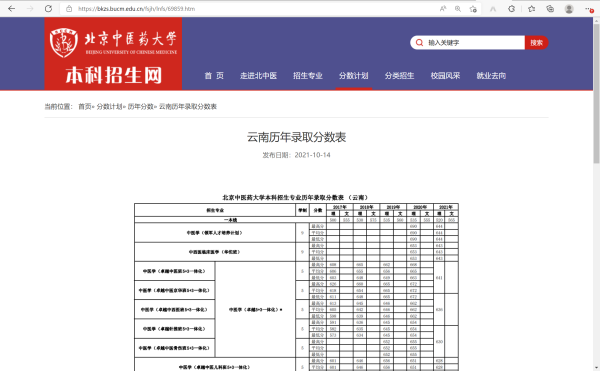Click the publication date 发布日期：2021-10-14
The width and height of the screenshot is (600, 371).
coord(297,155)
